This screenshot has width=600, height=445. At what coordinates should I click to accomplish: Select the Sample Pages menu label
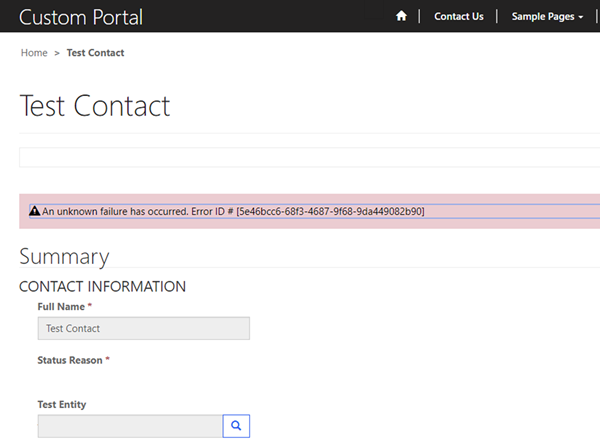(543, 16)
